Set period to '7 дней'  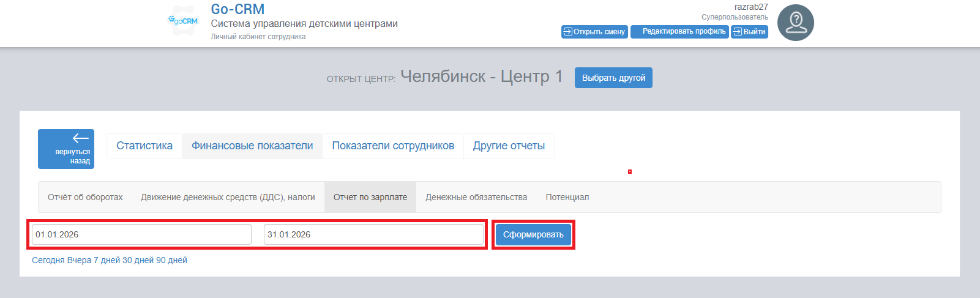tap(107, 260)
